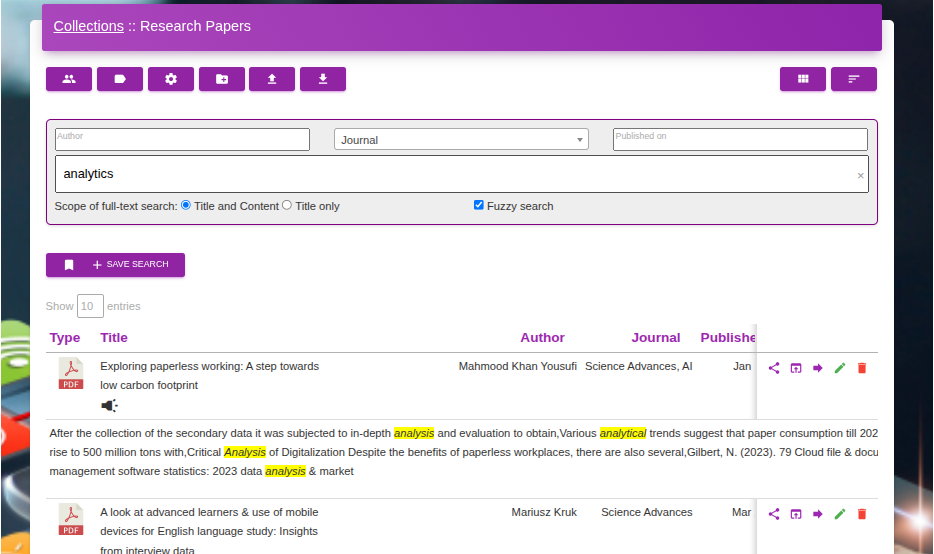
Task: Click the Save Search button
Action: [116, 265]
